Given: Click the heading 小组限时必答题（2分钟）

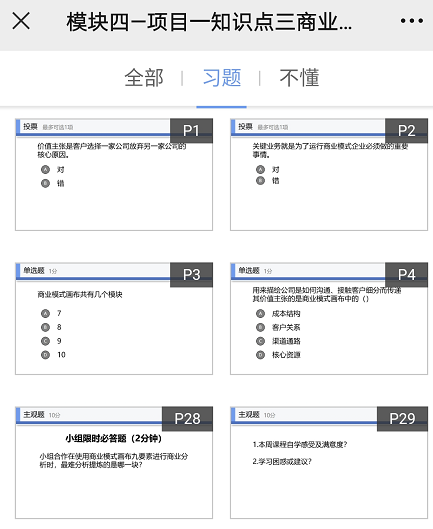Looking at the screenshot, I should tap(114, 439).
